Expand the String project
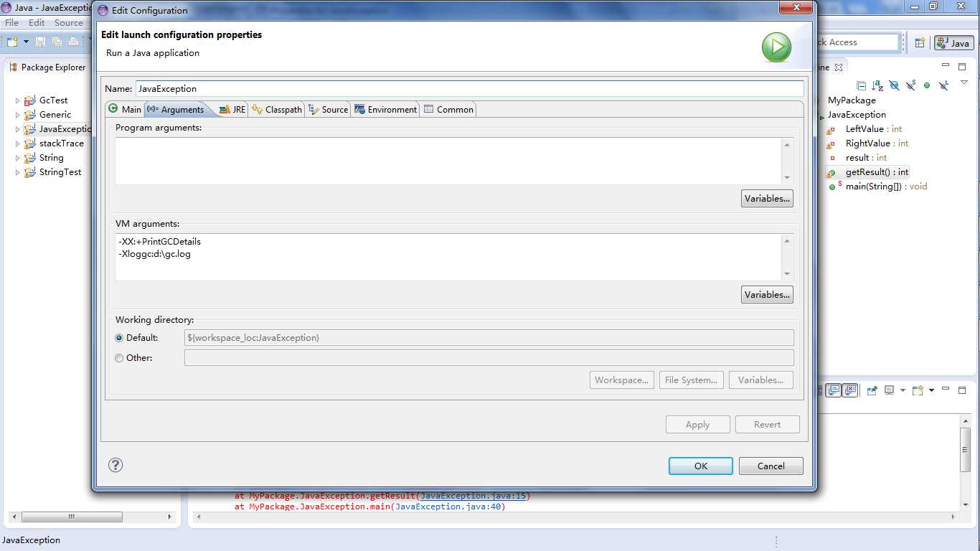980x551 pixels. tap(17, 158)
